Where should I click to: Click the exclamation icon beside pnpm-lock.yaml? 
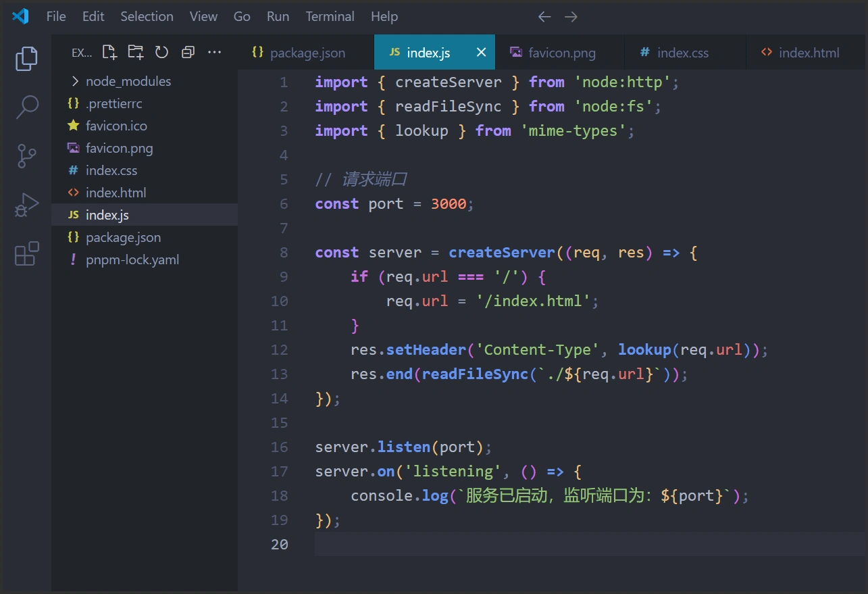tap(74, 259)
